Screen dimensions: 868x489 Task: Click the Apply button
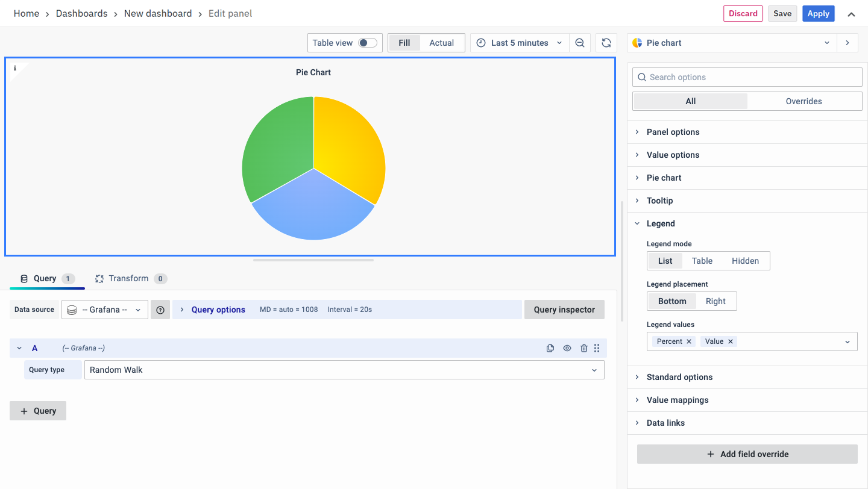(818, 14)
